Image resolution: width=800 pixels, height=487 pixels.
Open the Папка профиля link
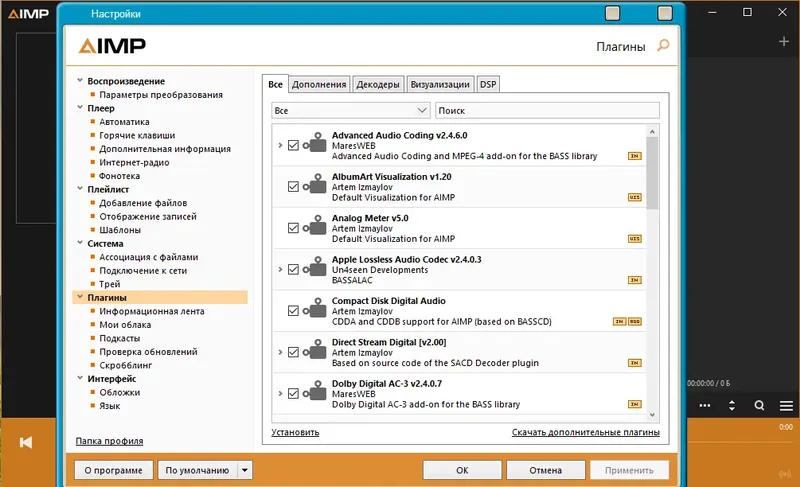tap(109, 441)
